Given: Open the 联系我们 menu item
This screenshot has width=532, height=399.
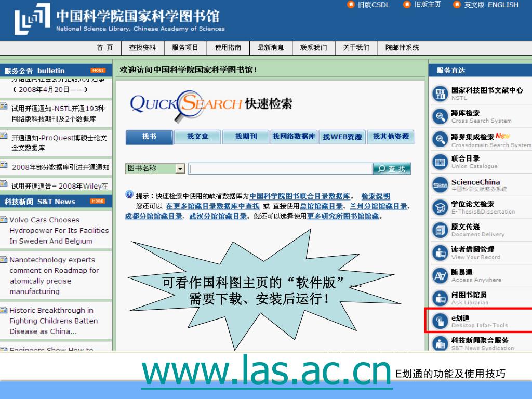Looking at the screenshot, I should click(313, 47).
